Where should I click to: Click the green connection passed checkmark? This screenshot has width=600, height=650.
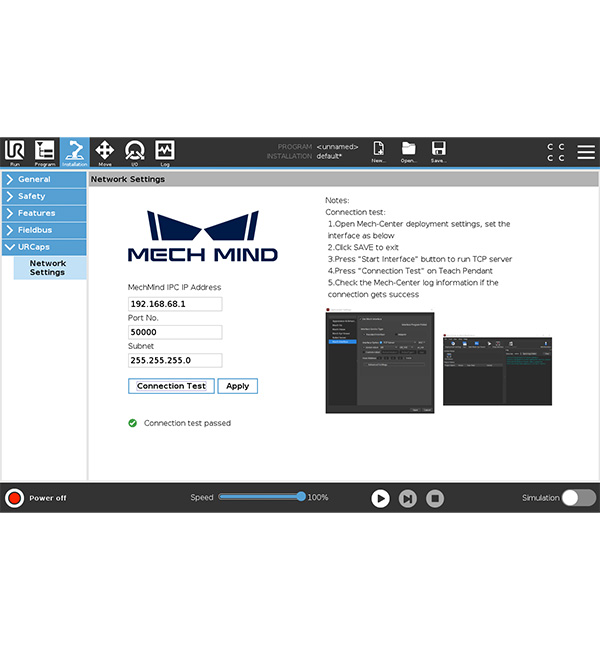pos(133,423)
